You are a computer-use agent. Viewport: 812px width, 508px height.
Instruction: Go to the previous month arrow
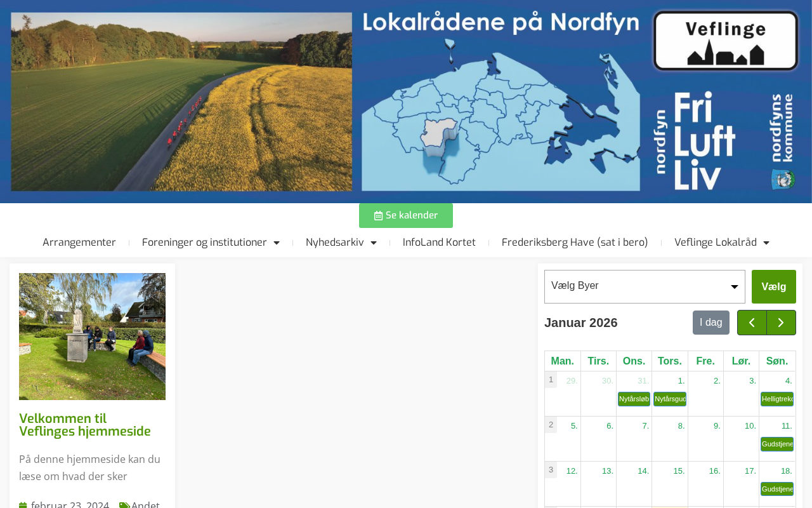click(x=752, y=323)
